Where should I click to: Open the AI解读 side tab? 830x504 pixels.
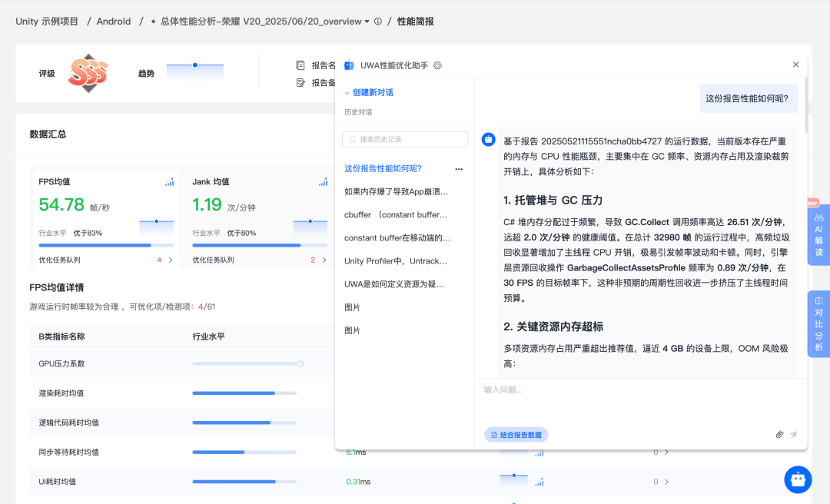click(818, 234)
